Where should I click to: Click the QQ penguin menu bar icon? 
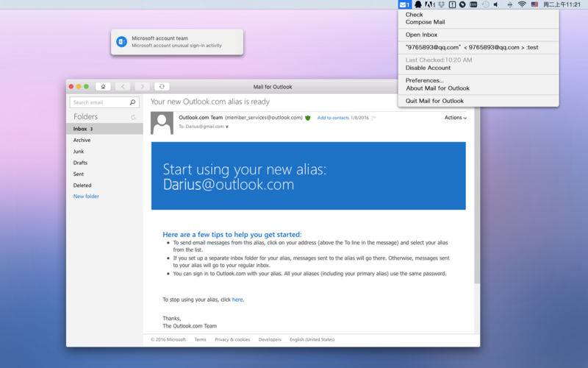pyautogui.click(x=417, y=4)
